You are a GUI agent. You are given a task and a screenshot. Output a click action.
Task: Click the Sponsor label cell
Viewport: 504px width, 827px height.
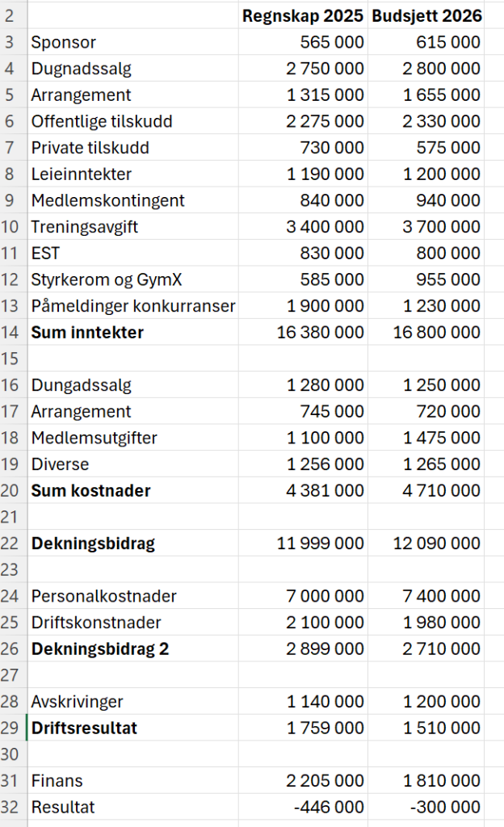tap(64, 43)
